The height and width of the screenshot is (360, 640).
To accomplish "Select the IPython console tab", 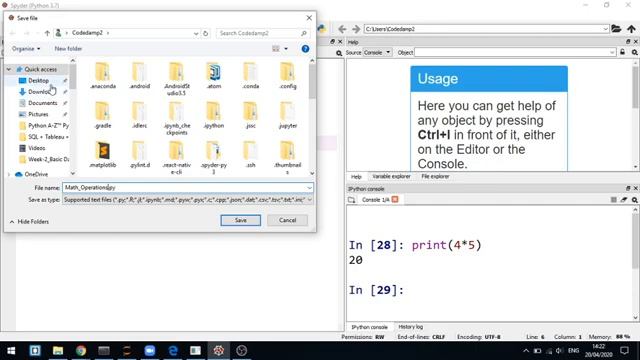I will 370,327.
